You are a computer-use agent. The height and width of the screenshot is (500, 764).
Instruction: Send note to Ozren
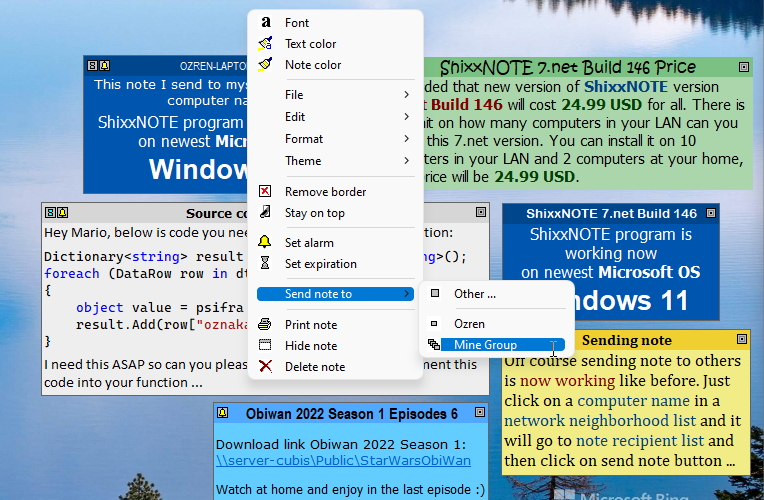click(x=497, y=324)
